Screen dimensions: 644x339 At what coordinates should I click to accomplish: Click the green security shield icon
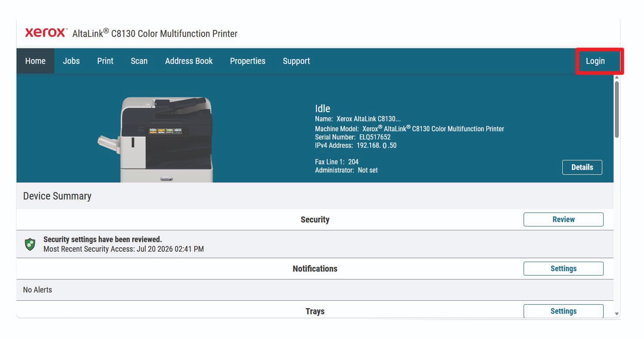pos(30,244)
